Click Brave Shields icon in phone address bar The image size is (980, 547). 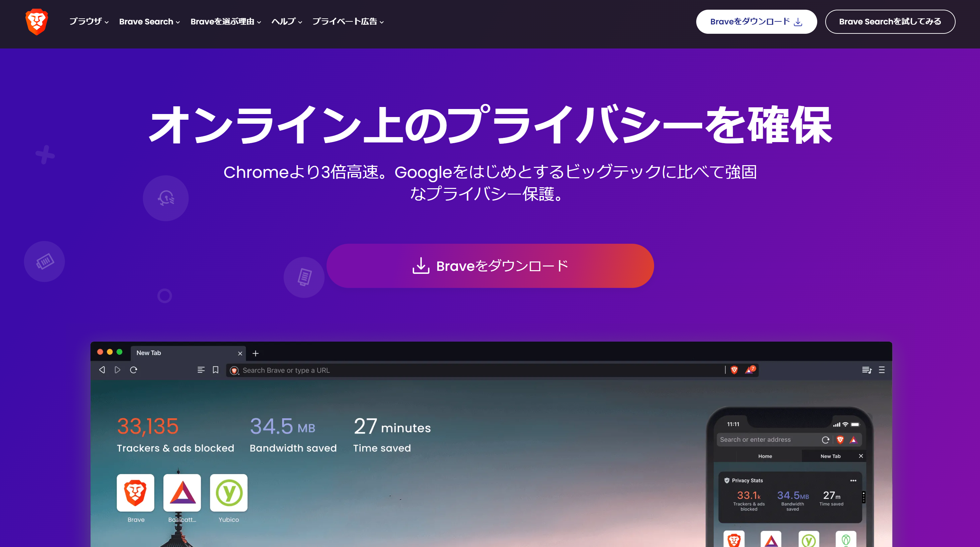click(x=840, y=440)
